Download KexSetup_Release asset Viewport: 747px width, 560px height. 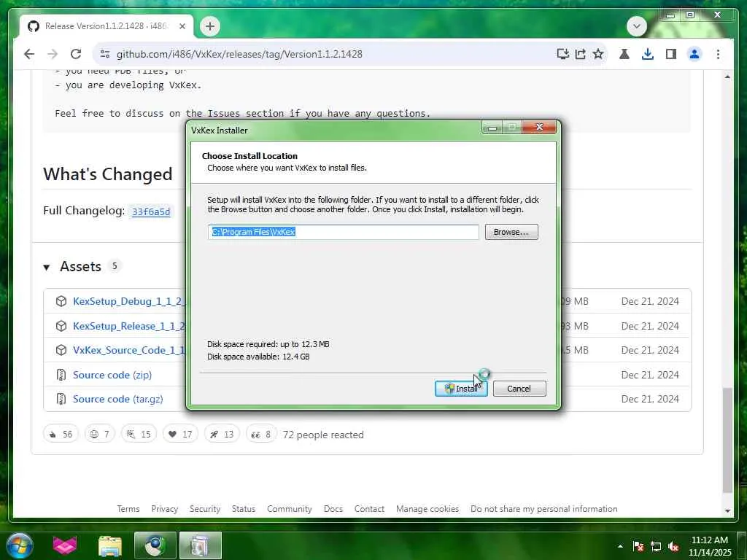pos(128,326)
